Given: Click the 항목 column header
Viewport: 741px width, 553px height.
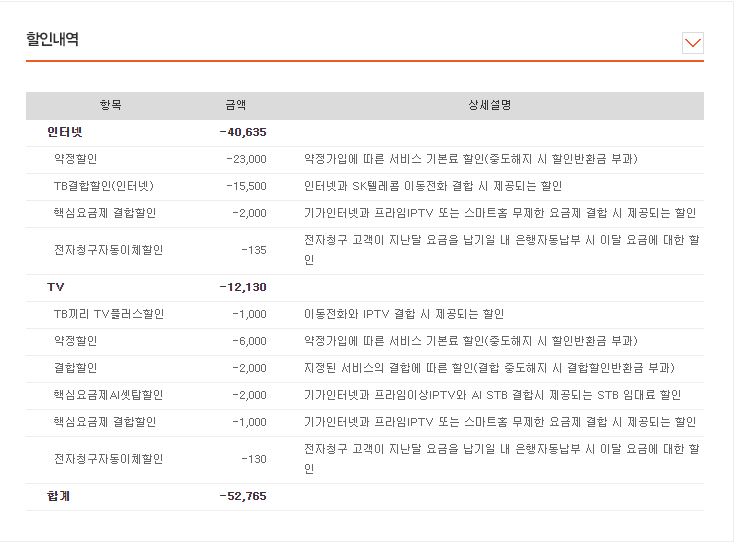Looking at the screenshot, I should click(110, 105).
